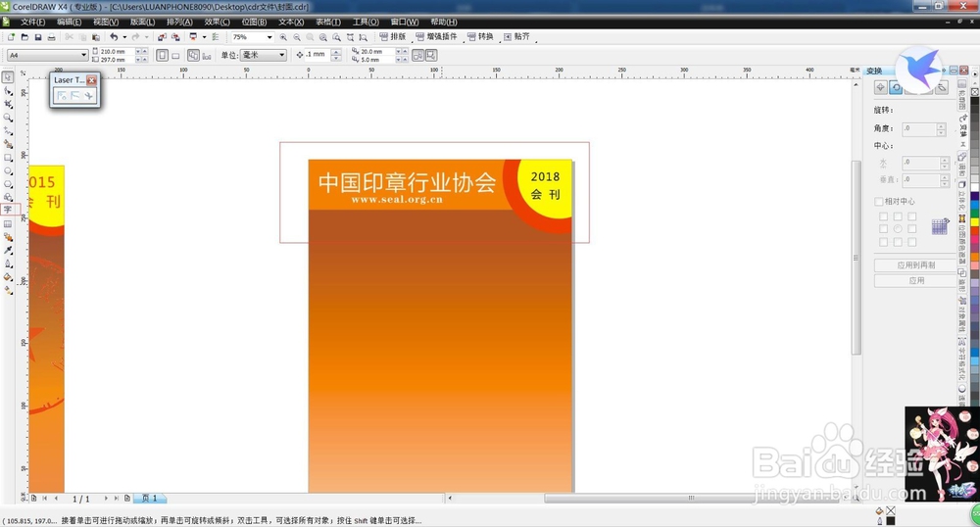Select the Fill bucket tool
The image size is (980, 527).
(x=8, y=276)
